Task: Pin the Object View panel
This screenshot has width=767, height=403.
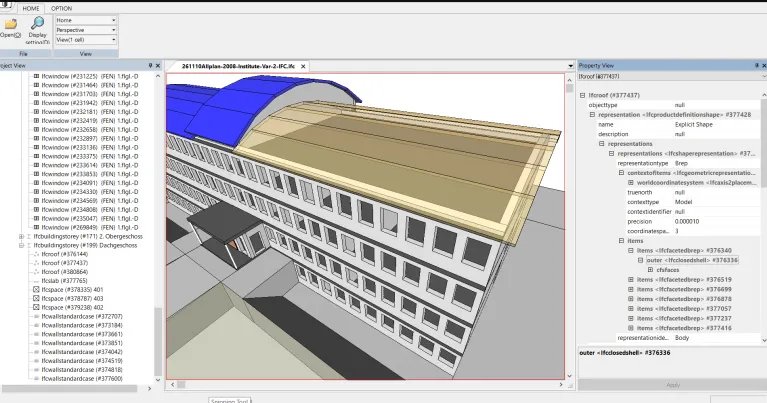Action: pos(150,66)
